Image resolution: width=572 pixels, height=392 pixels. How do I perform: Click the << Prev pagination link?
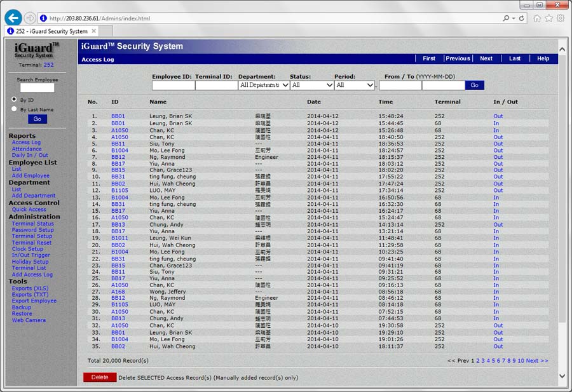tap(458, 360)
